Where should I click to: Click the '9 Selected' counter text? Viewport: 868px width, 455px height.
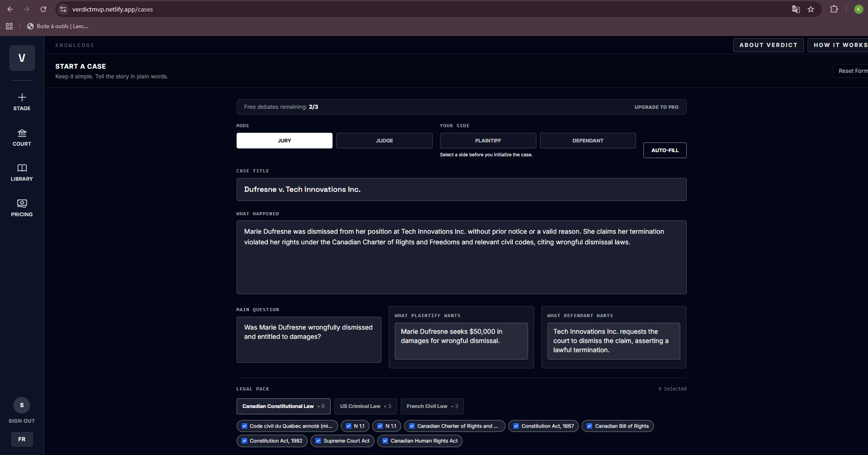672,389
